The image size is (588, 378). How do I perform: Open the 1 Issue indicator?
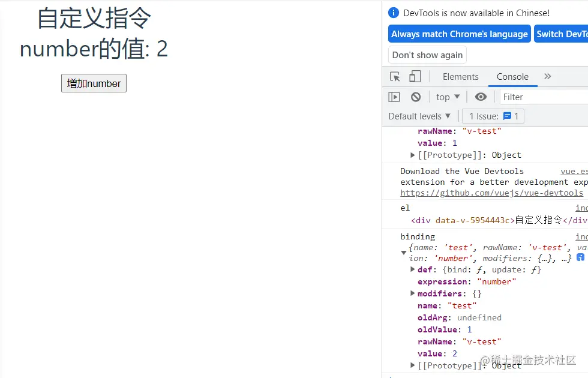click(493, 116)
